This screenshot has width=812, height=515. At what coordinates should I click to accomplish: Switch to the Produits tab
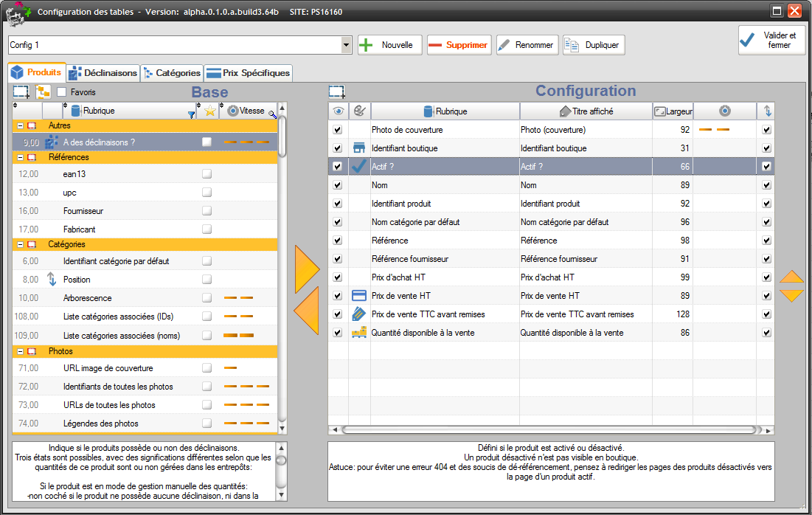[38, 72]
